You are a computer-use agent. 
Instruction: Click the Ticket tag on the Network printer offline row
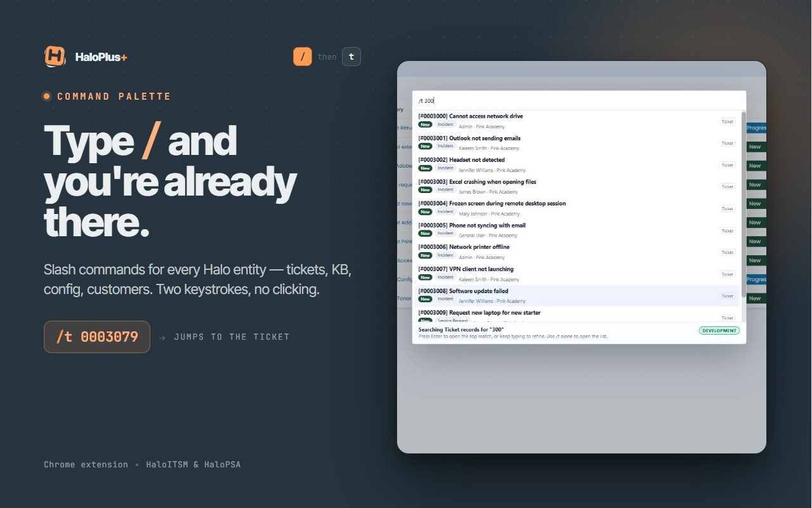coord(727,252)
